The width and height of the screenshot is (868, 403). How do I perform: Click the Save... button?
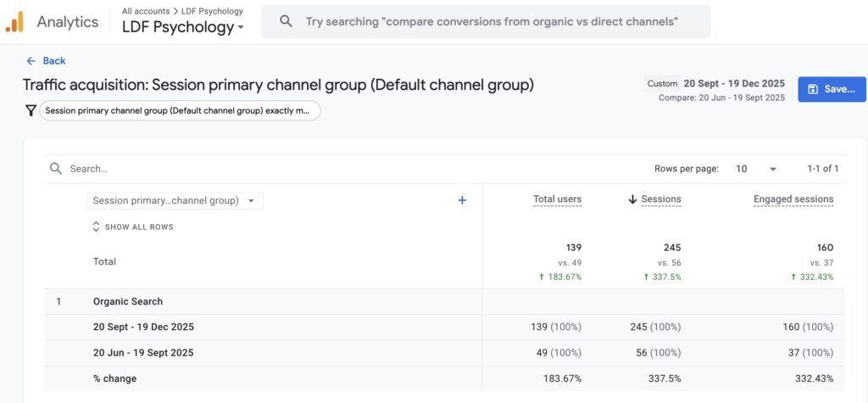tap(832, 89)
